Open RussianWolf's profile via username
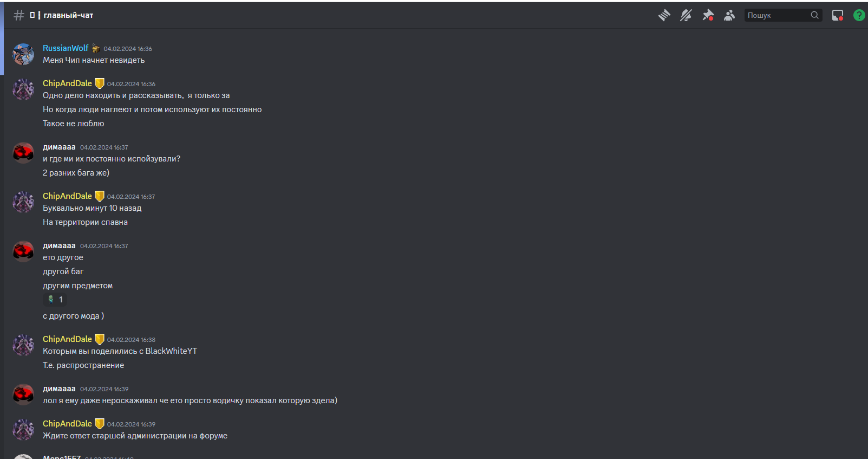The image size is (868, 459). click(66, 48)
